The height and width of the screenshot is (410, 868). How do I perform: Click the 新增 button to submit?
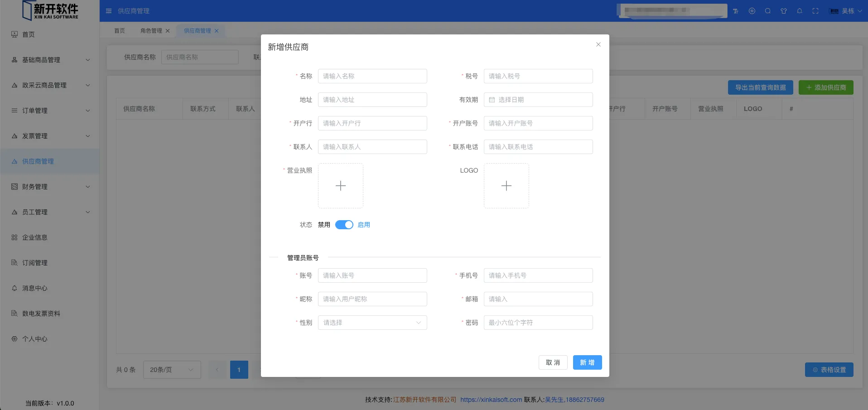587,362
